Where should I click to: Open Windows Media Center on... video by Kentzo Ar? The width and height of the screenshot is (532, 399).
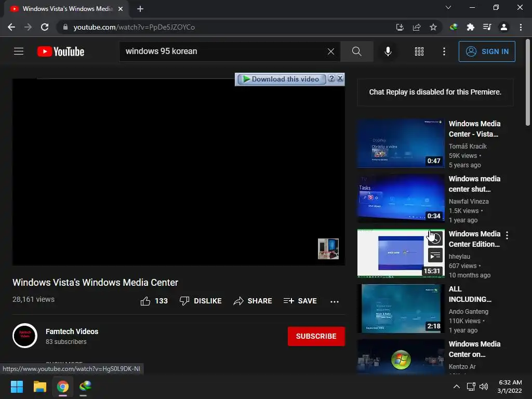pyautogui.click(x=474, y=349)
